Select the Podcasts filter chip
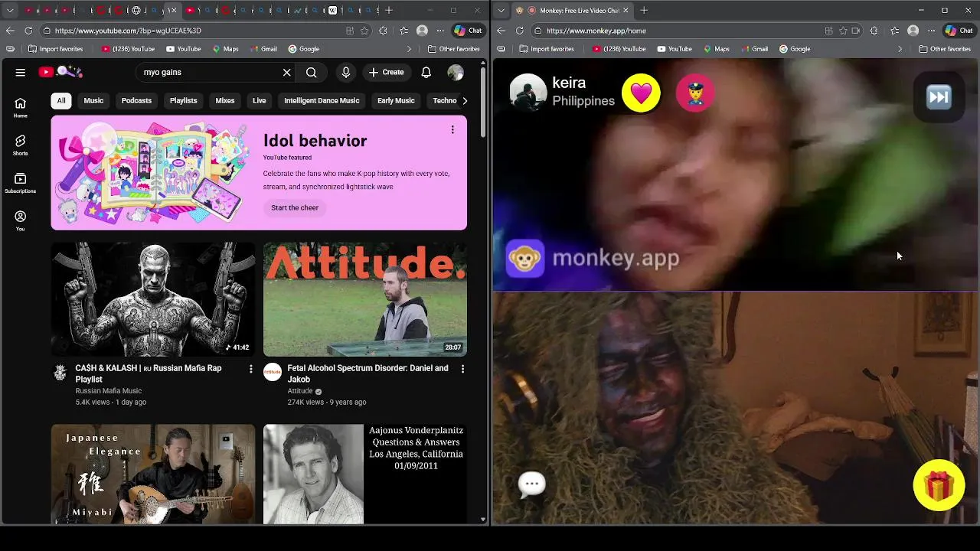Screen dimensions: 980x551 [x=136, y=100]
